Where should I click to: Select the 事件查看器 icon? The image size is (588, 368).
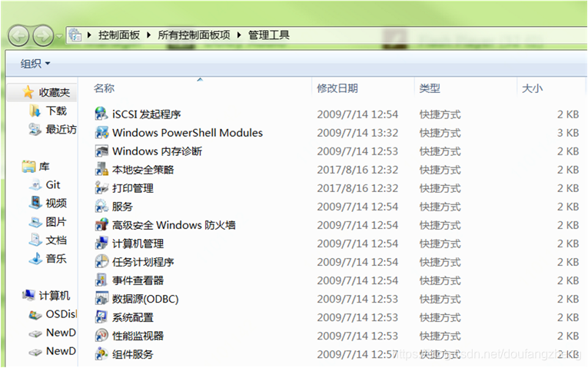click(x=101, y=280)
